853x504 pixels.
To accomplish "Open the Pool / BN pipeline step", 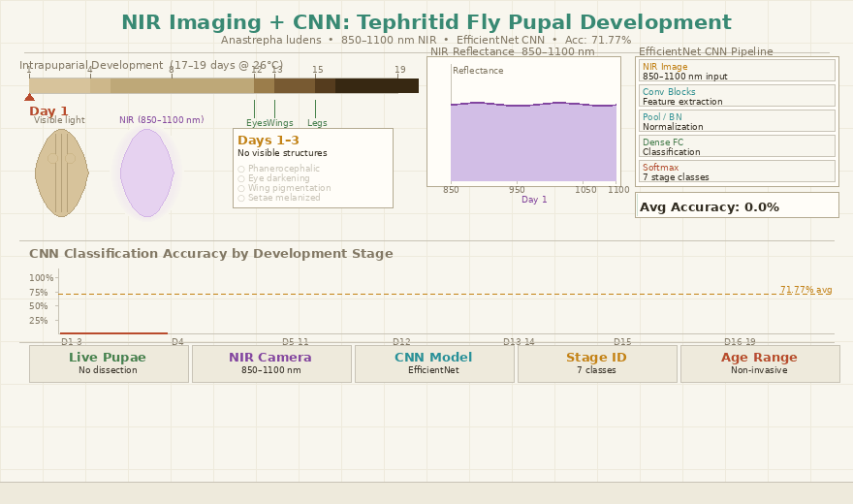I will point(737,121).
